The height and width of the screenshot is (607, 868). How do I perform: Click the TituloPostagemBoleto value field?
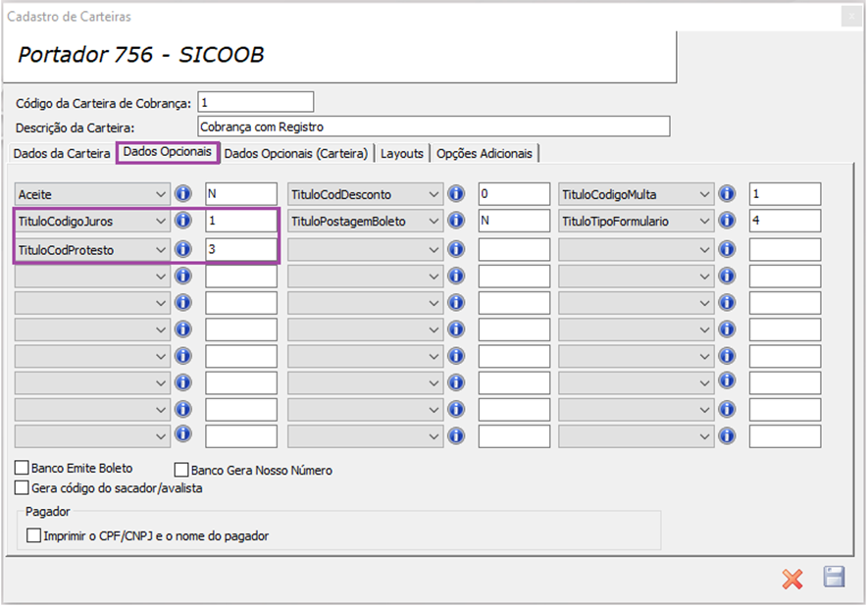[x=514, y=221]
